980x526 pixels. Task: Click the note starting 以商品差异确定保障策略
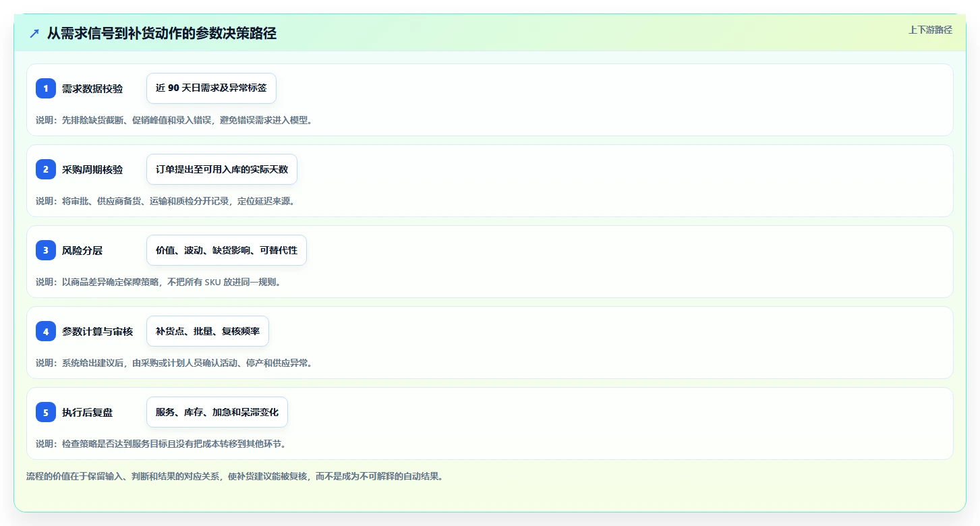pos(158,282)
